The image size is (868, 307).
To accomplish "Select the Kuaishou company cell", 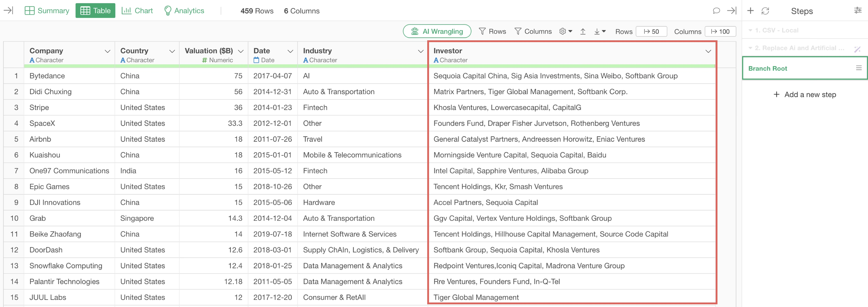I will [69, 155].
